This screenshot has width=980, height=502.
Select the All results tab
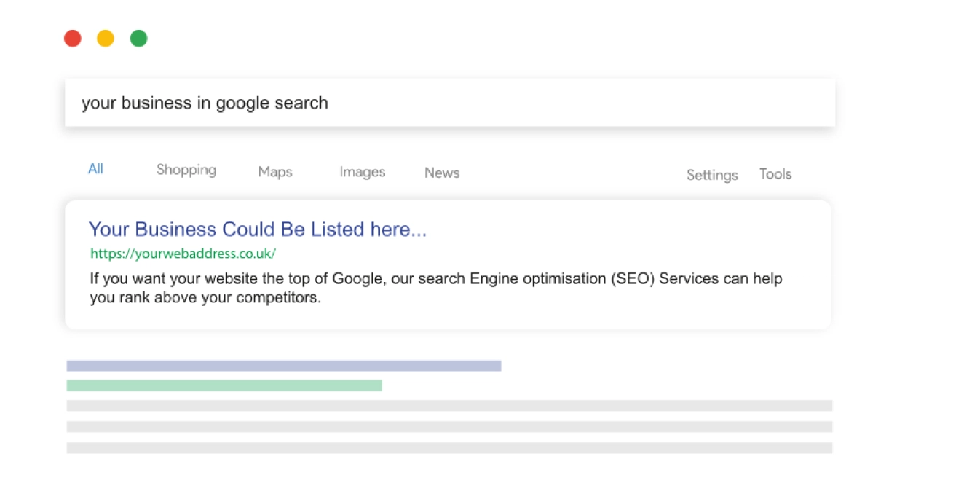point(95,169)
